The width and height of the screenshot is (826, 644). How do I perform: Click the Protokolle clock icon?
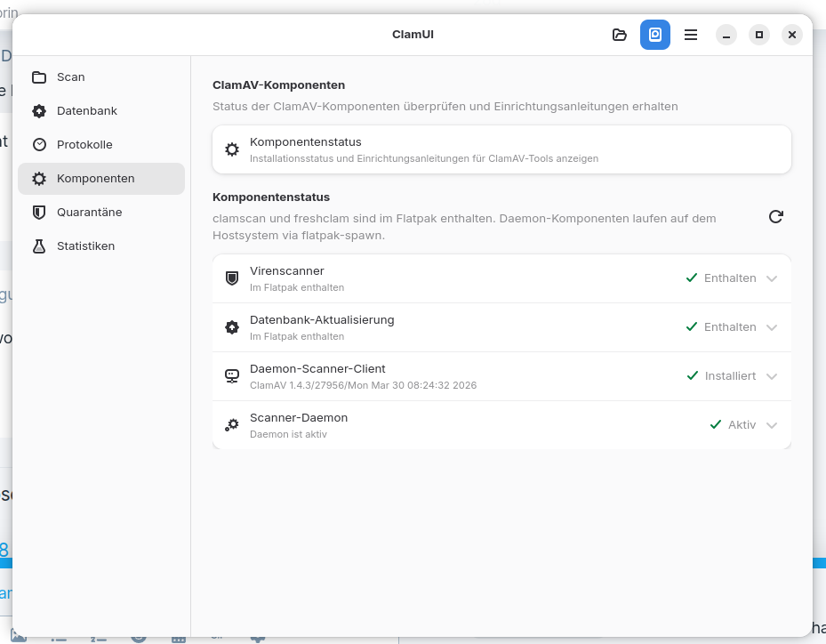(39, 145)
